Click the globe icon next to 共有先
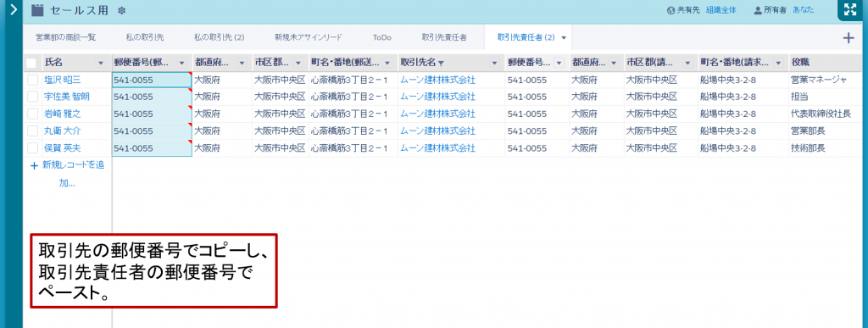The width and height of the screenshot is (868, 328). click(671, 10)
